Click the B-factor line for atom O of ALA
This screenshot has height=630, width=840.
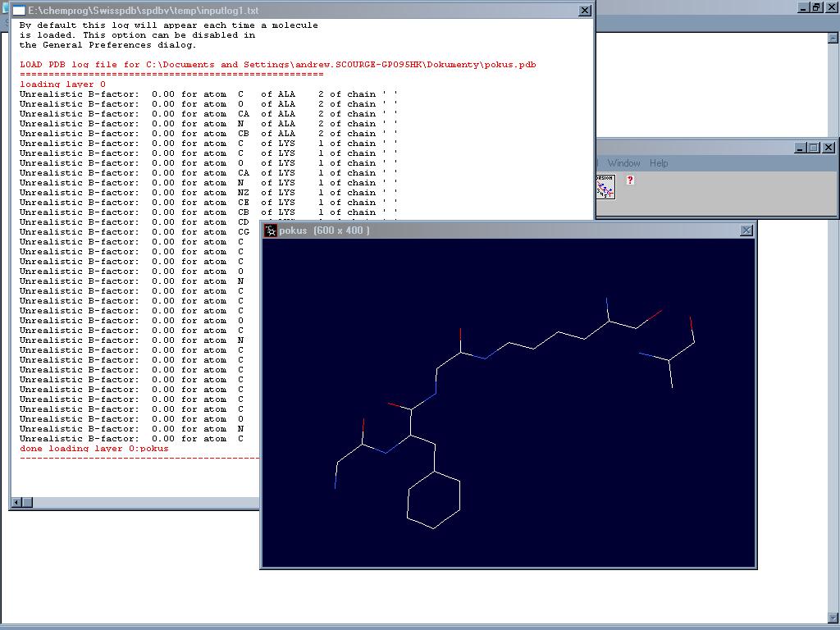[x=208, y=104]
